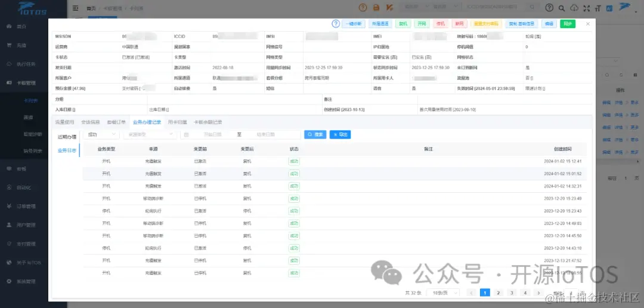Click the magnifier search icon at top right
The height and width of the screenshot is (308, 644).
click(562, 8)
